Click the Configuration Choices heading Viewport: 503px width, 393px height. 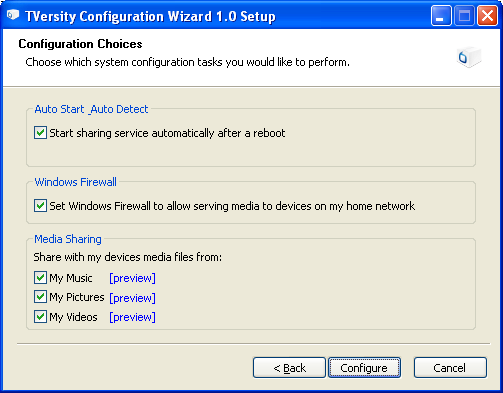[80, 44]
